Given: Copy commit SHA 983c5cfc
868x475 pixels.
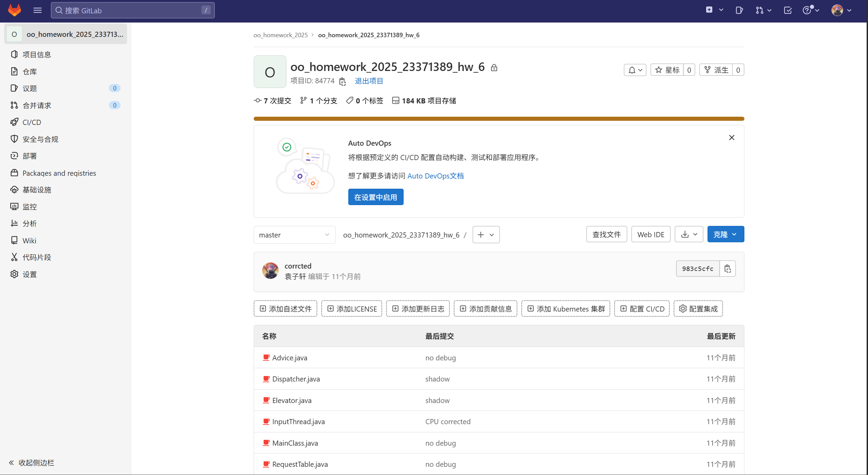Looking at the screenshot, I should tap(727, 269).
